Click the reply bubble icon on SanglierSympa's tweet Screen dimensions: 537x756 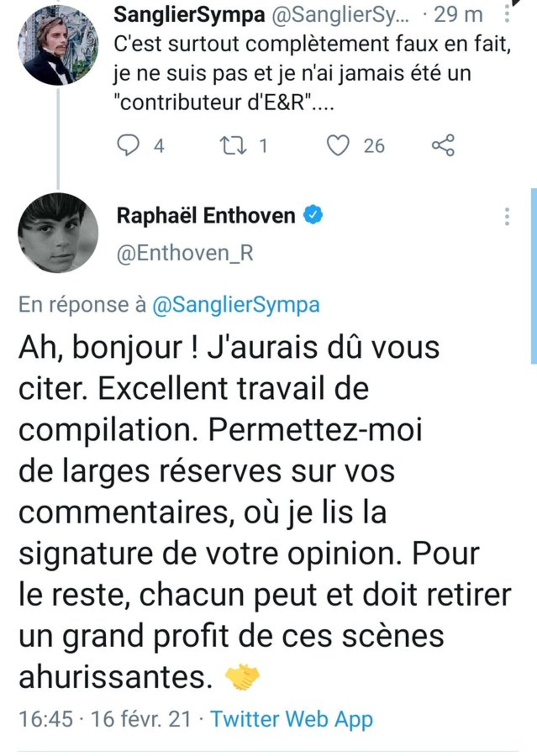pyautogui.click(x=128, y=146)
